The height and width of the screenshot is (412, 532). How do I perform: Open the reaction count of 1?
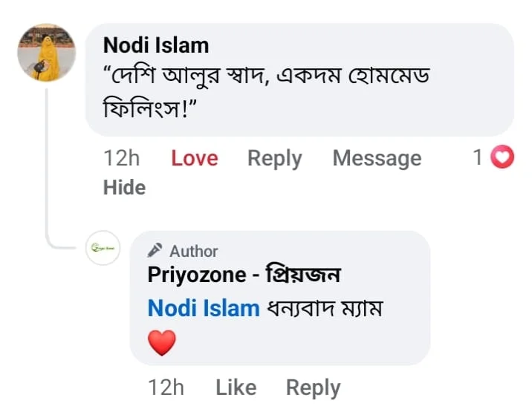478,157
